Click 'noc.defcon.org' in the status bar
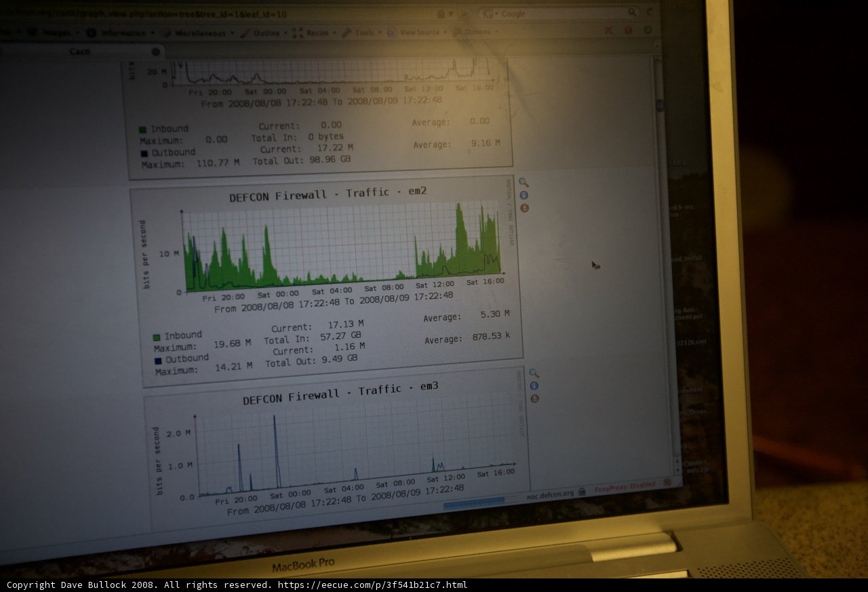This screenshot has width=868, height=592. tap(551, 494)
